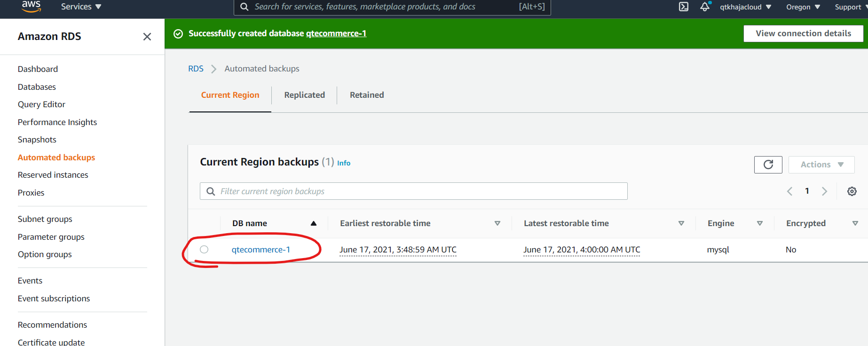Click the notifications bell icon

[704, 7]
